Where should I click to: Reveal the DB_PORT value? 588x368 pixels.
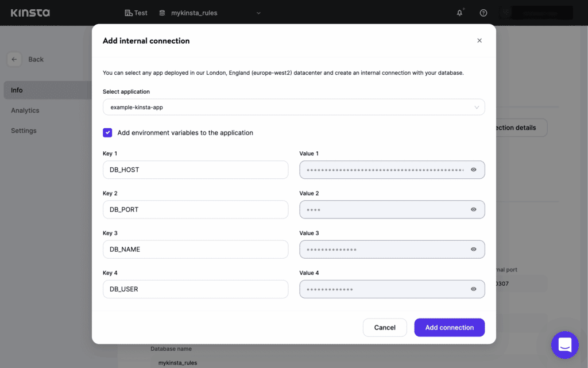click(x=473, y=209)
